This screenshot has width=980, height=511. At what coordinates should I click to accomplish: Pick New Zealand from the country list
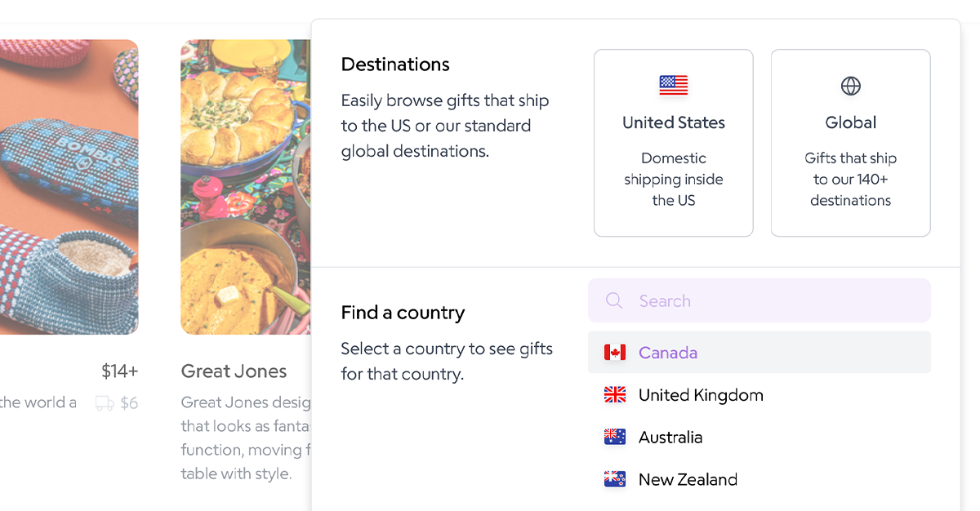pyautogui.click(x=688, y=479)
